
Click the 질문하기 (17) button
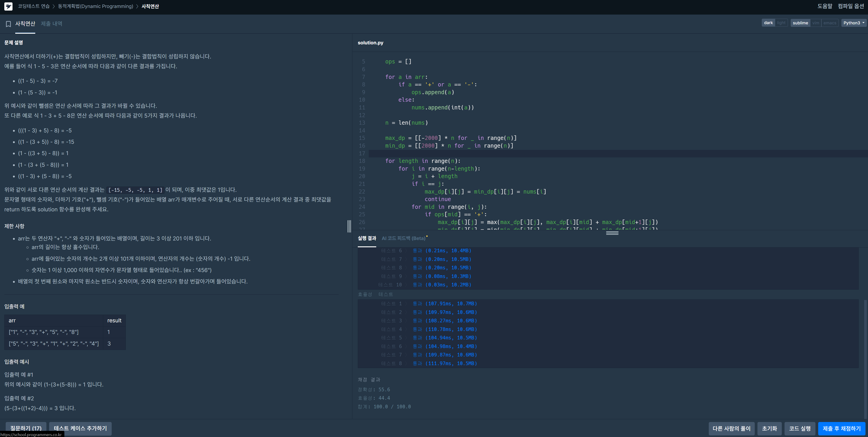pyautogui.click(x=26, y=428)
